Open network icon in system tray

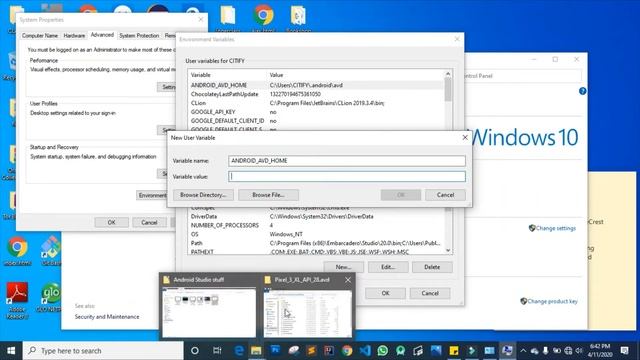click(x=568, y=351)
